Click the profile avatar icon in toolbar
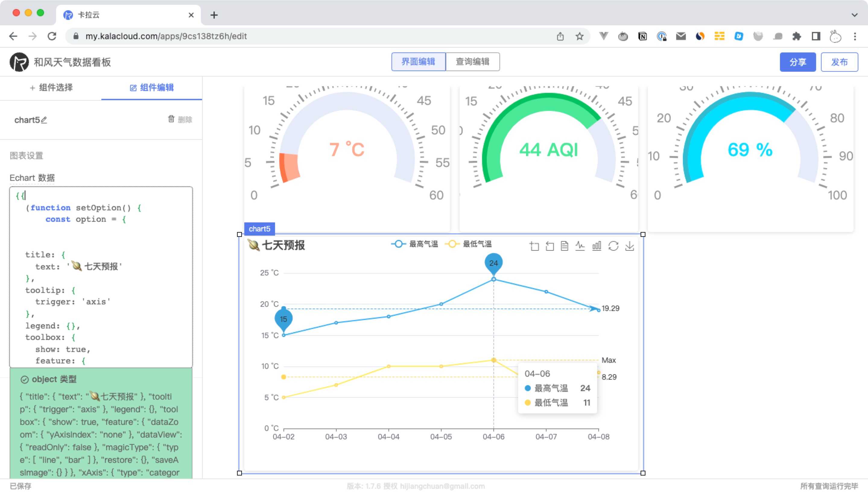868x493 pixels. click(835, 36)
